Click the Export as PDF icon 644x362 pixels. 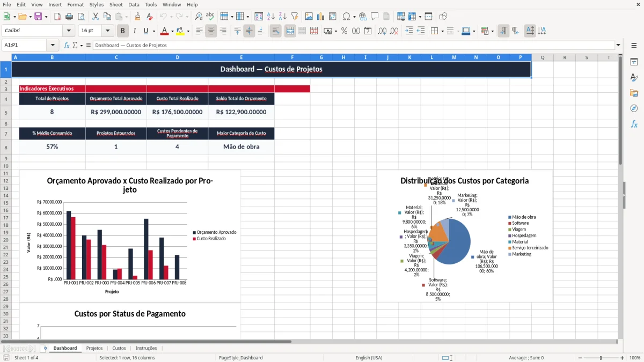pos(57,17)
